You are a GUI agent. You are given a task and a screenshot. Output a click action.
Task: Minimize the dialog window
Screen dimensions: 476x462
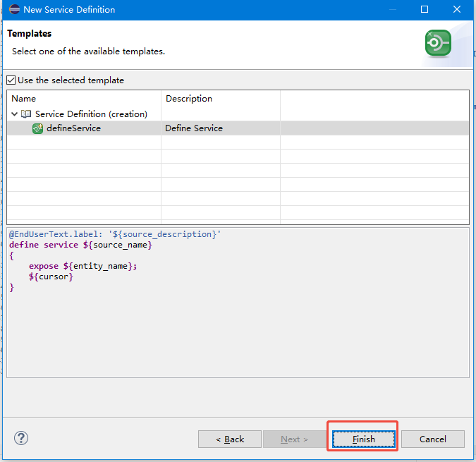pyautogui.click(x=393, y=9)
